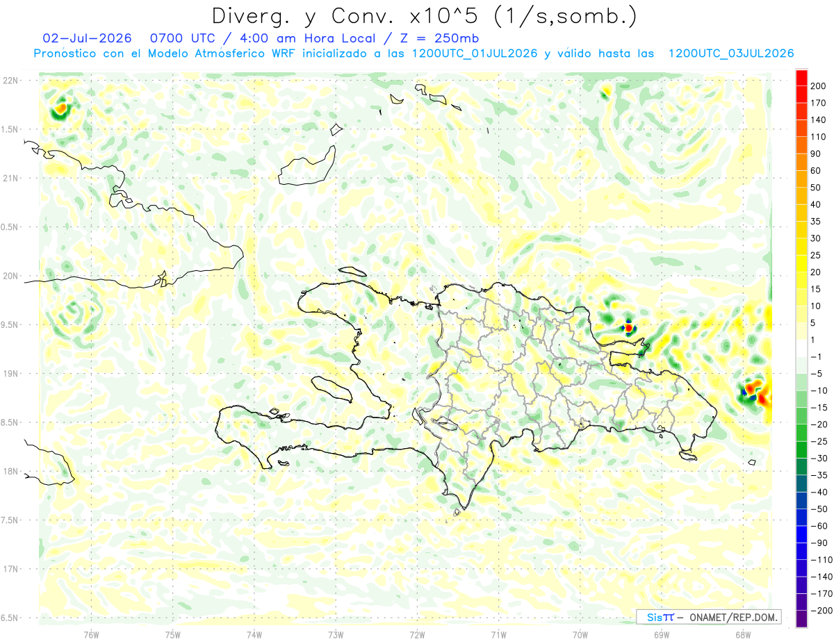Click the longitude label '70W'
The image size is (834, 644).
point(580,634)
